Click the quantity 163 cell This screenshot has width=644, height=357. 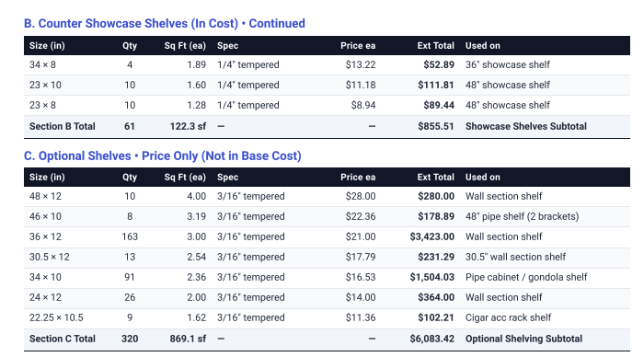[x=130, y=236]
